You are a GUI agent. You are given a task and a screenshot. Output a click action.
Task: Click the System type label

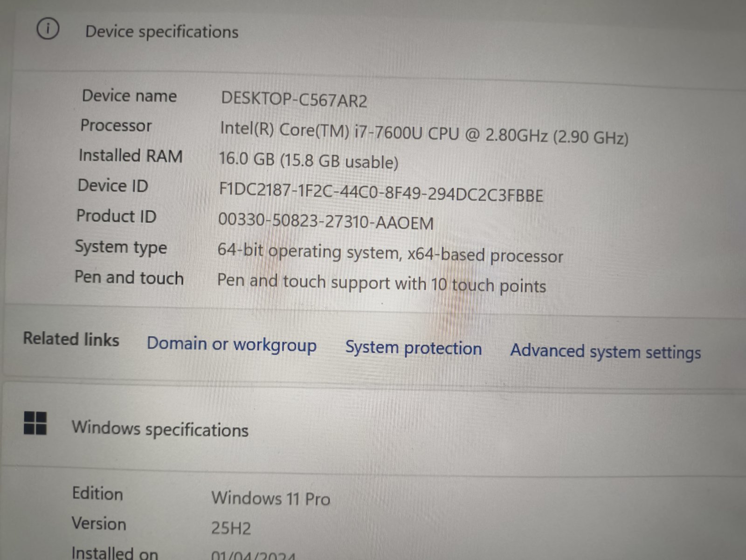click(x=121, y=247)
